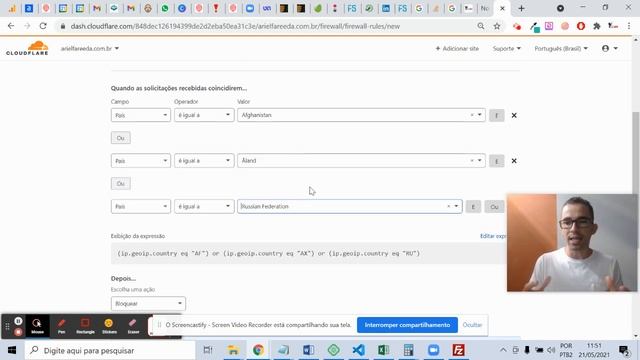Click the Editar expressão link
The image size is (640, 360).
493,236
